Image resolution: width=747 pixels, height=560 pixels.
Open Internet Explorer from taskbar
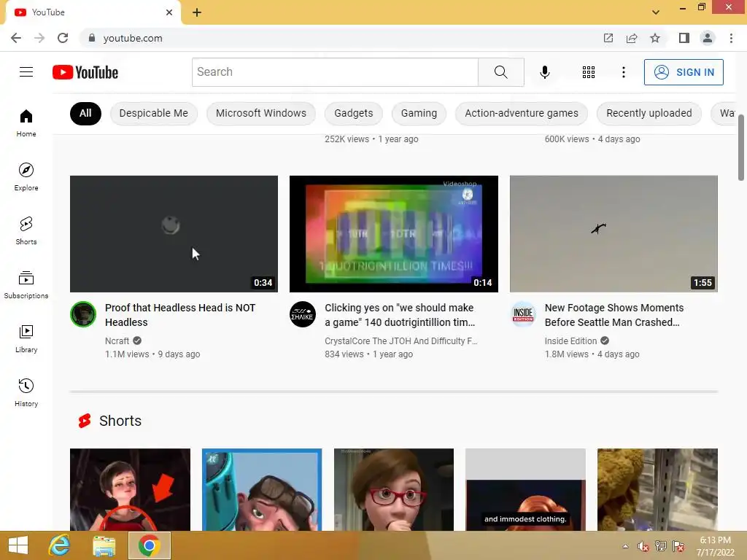[59, 545]
